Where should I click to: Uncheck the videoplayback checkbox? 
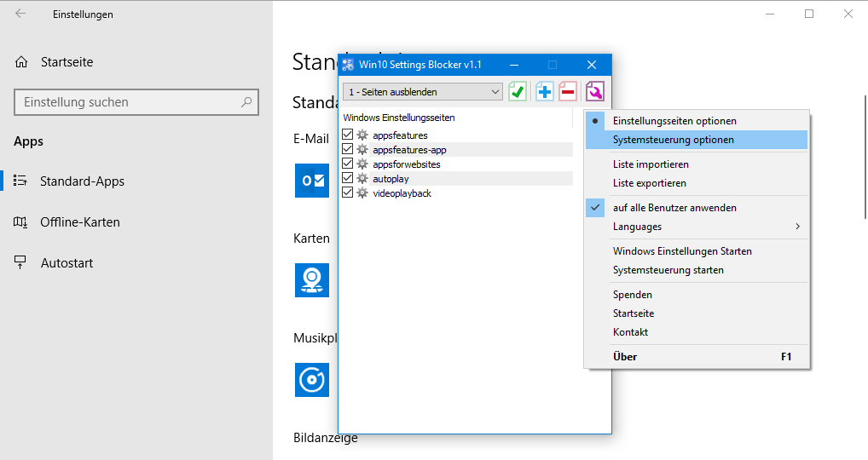coord(348,193)
